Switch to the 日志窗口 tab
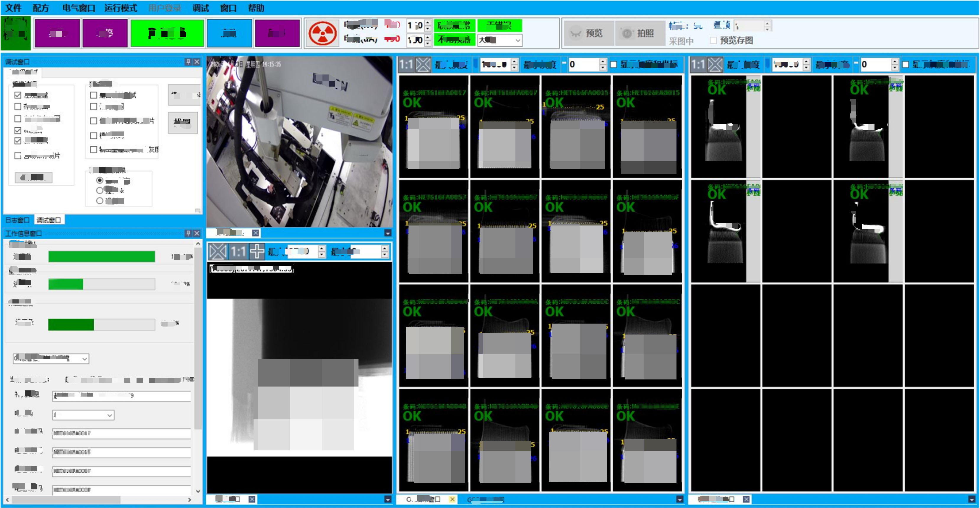This screenshot has width=980, height=508. [x=17, y=220]
